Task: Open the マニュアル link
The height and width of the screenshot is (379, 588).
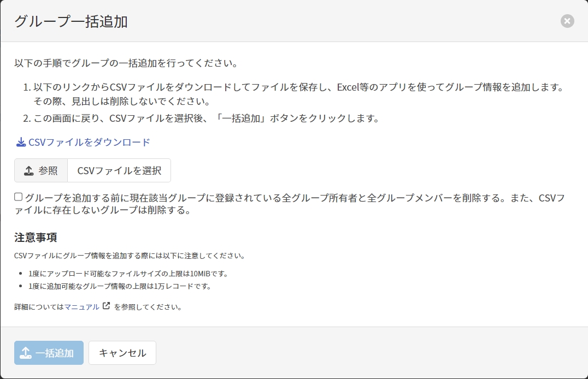Action: pos(82,307)
